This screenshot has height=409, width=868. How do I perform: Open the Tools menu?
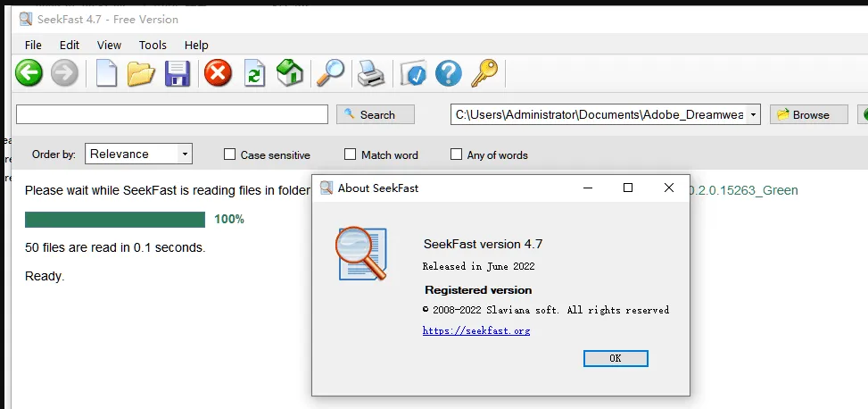(153, 45)
